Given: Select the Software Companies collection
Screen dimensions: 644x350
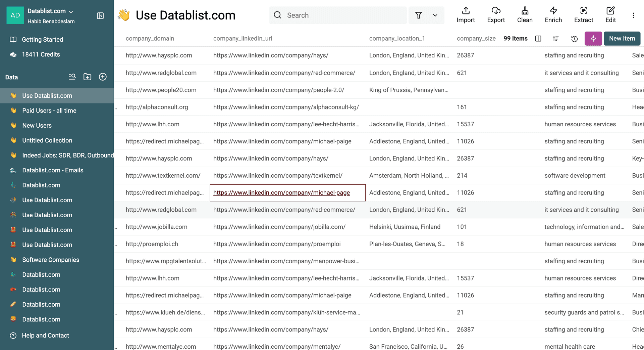Looking at the screenshot, I should [50, 259].
